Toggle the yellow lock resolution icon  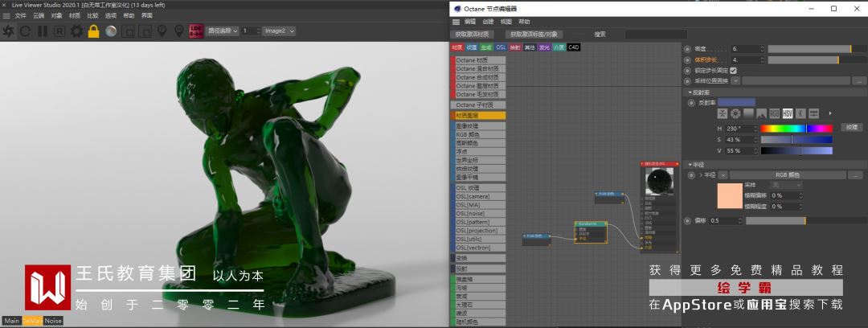click(x=93, y=31)
